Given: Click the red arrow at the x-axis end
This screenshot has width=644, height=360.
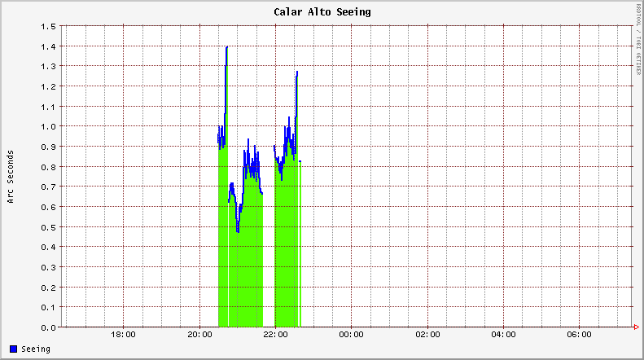Looking at the screenshot, I should point(636,327).
